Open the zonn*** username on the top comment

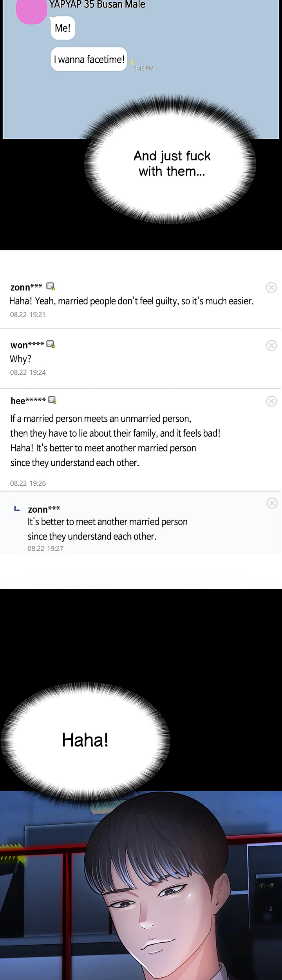(26, 287)
